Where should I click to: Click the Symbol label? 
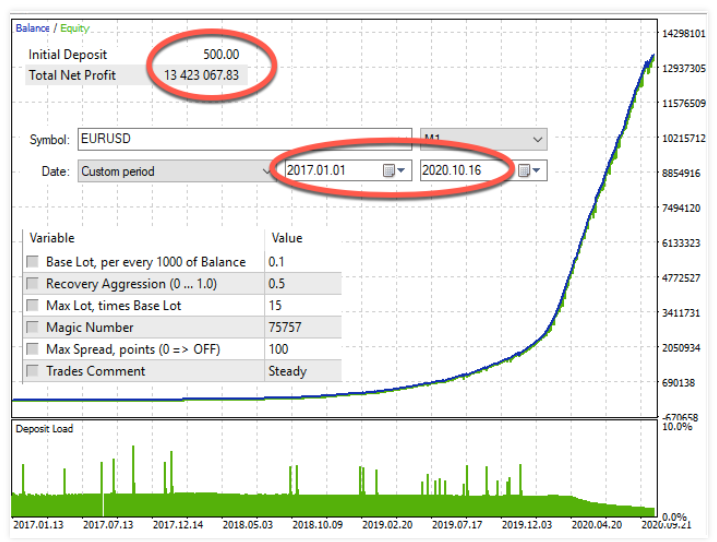(49, 140)
